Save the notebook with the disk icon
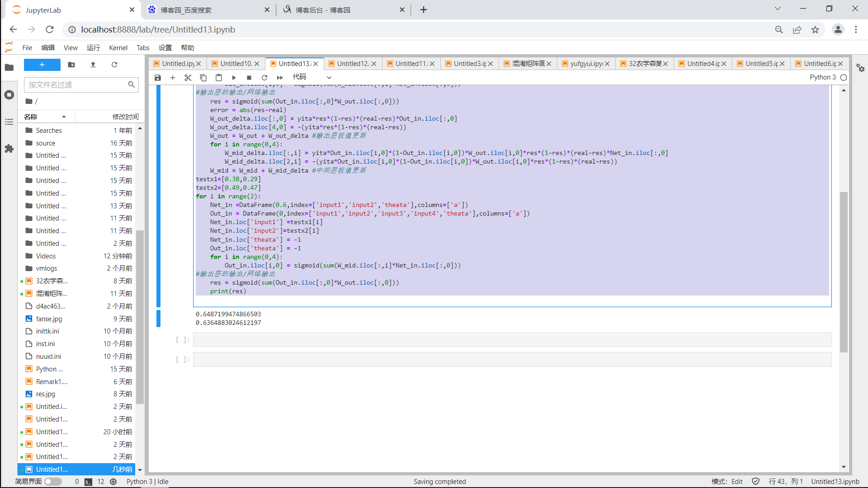Viewport: 868px width, 488px height. (x=157, y=78)
